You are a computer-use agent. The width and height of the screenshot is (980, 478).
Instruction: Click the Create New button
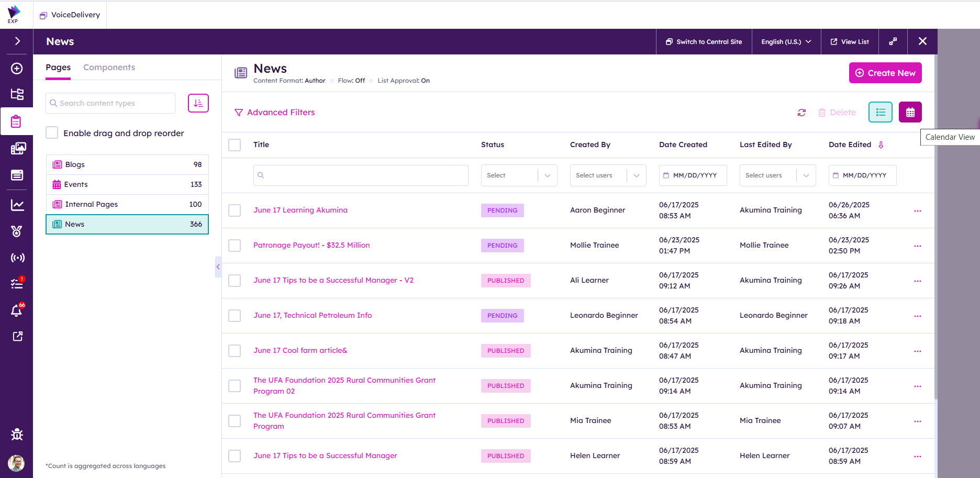(x=885, y=73)
